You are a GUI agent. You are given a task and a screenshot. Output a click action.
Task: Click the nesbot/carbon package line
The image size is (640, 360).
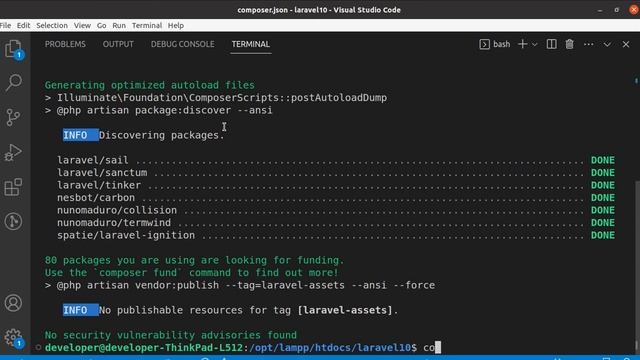336,198
